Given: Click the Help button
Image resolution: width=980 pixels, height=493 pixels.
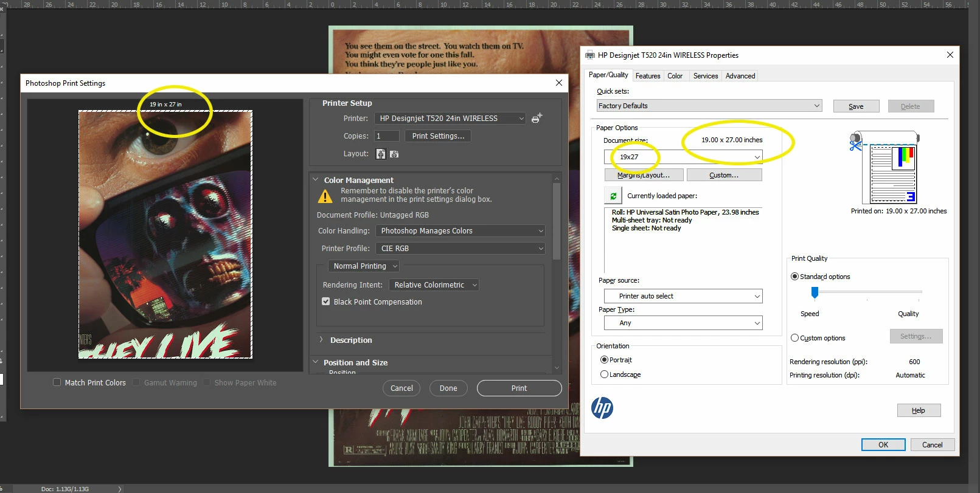Looking at the screenshot, I should [919, 410].
